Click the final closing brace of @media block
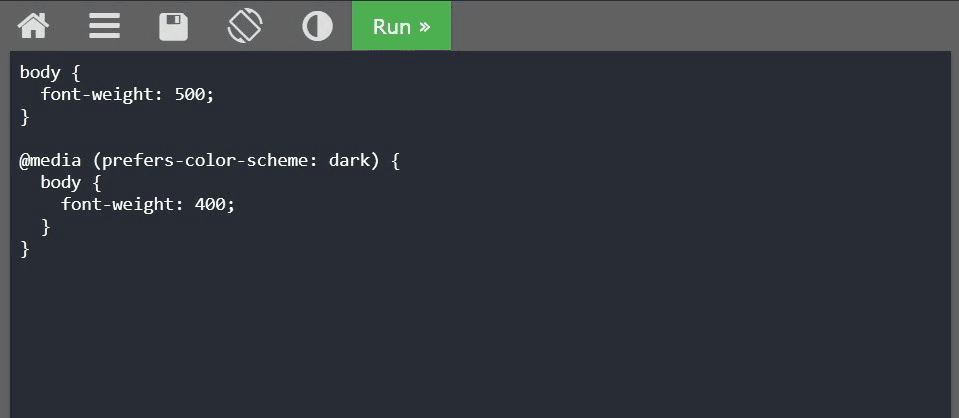The width and height of the screenshot is (959, 418). (x=24, y=249)
